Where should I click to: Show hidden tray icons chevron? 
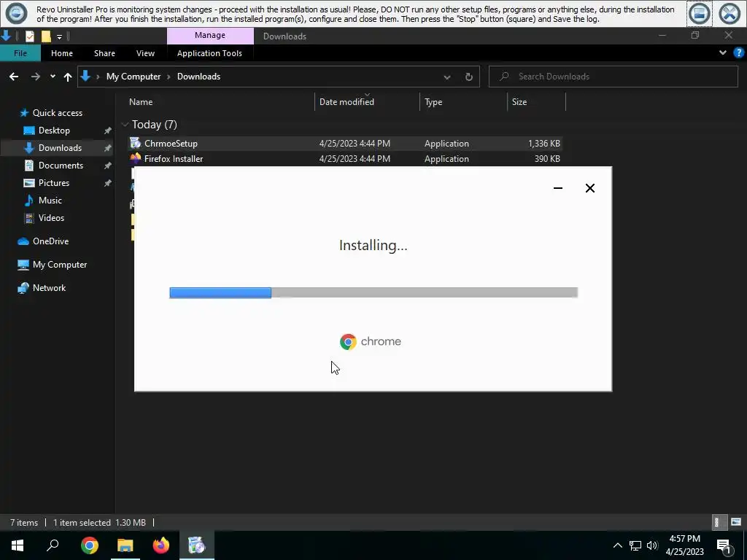pos(617,545)
